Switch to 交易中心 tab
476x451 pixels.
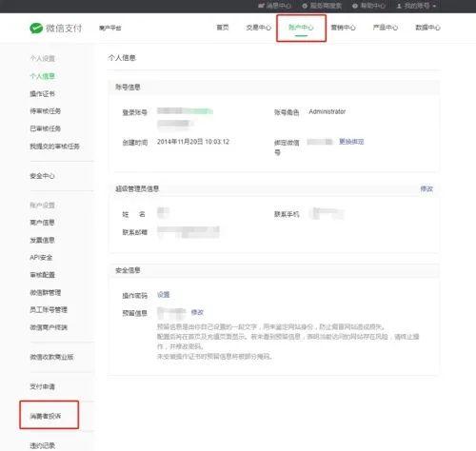pos(259,28)
